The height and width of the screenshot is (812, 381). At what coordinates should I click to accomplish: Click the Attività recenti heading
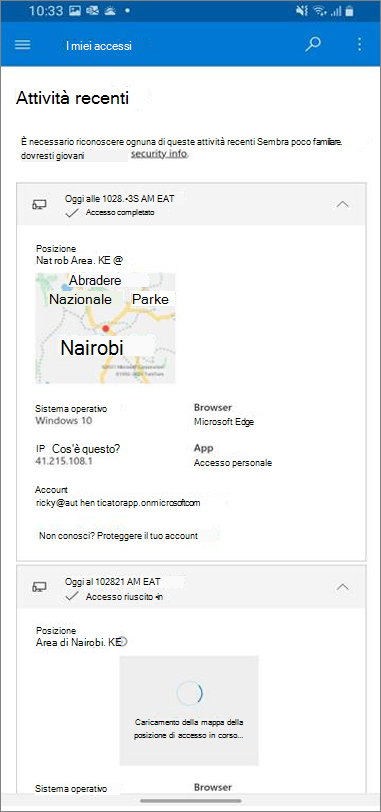pos(72,98)
